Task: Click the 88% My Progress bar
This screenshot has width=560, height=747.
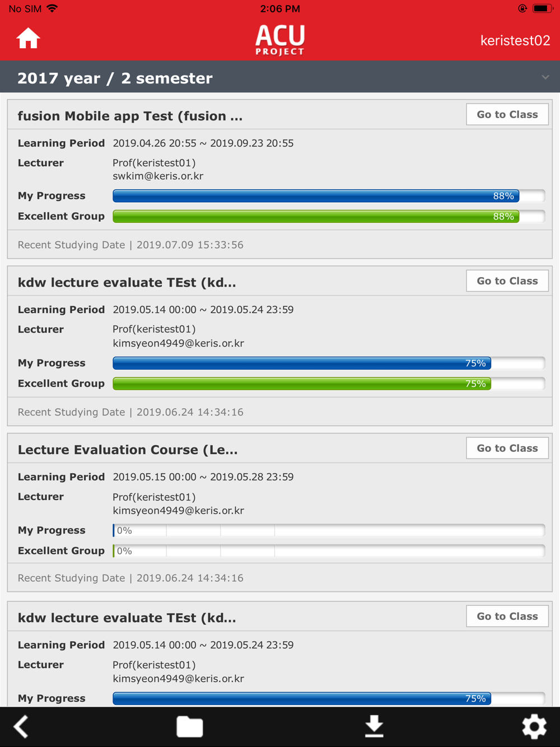Action: (x=329, y=196)
